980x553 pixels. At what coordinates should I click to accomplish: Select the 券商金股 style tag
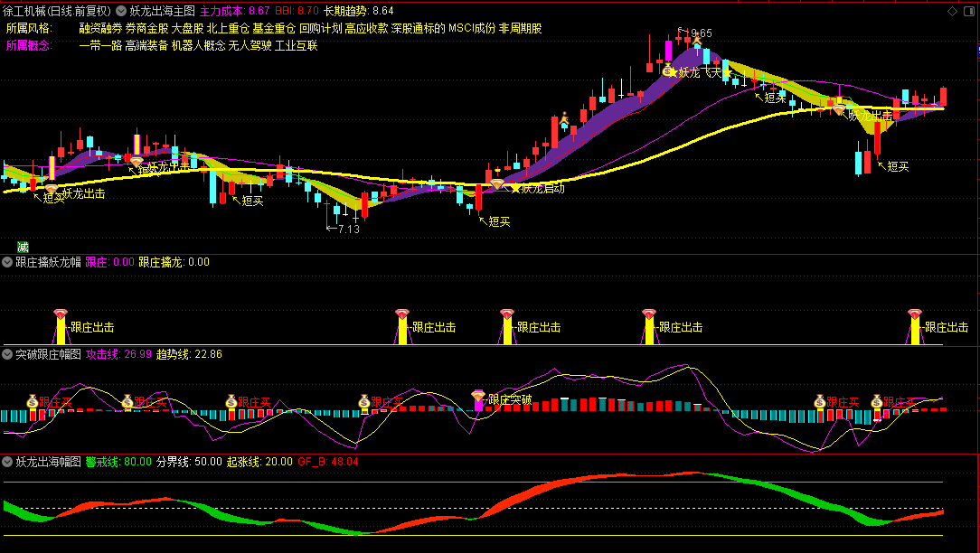[146, 29]
